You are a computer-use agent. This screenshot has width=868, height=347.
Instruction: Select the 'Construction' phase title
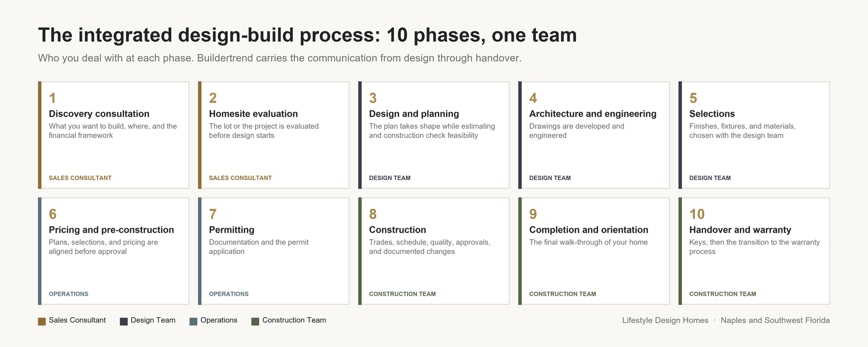point(398,230)
